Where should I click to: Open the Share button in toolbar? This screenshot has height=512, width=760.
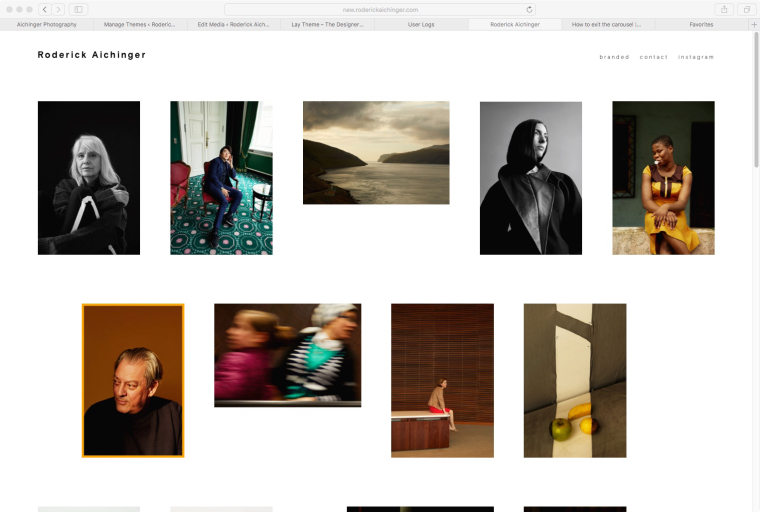tap(724, 9)
